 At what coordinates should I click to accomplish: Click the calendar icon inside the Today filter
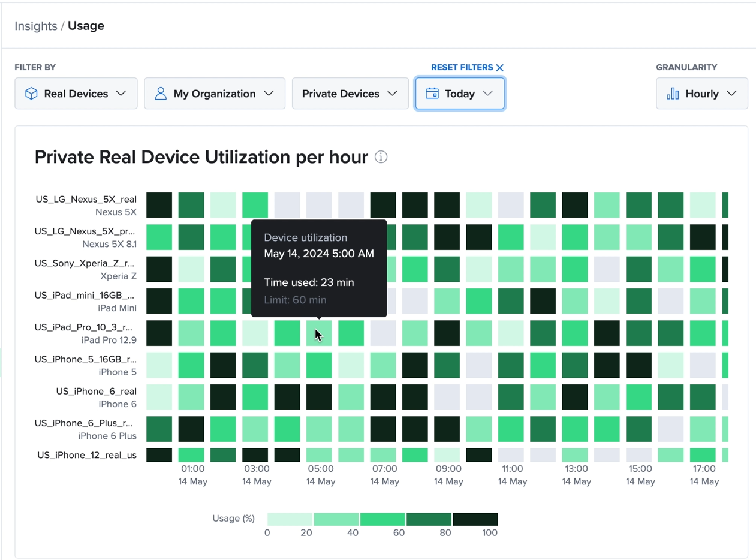pos(433,94)
